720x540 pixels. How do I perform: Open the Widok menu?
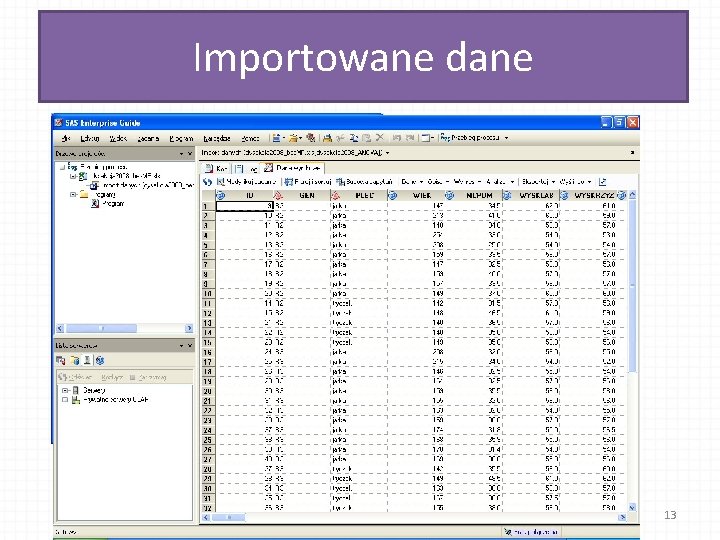tap(118, 138)
